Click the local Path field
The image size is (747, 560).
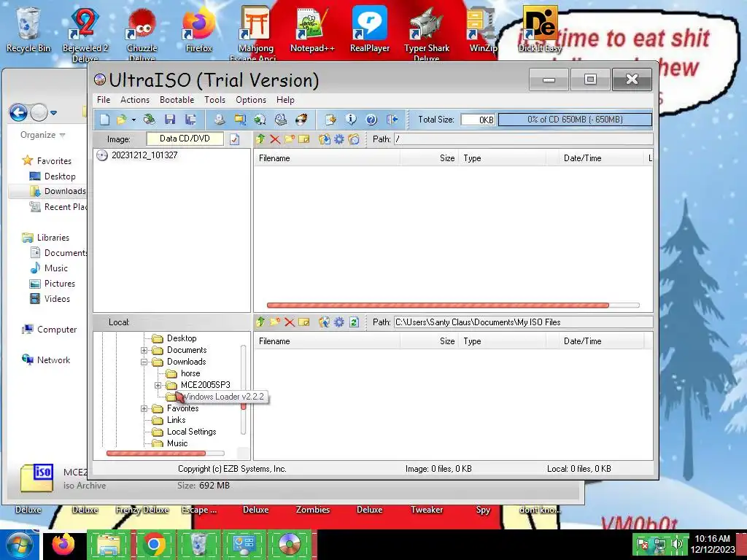[x=523, y=322]
